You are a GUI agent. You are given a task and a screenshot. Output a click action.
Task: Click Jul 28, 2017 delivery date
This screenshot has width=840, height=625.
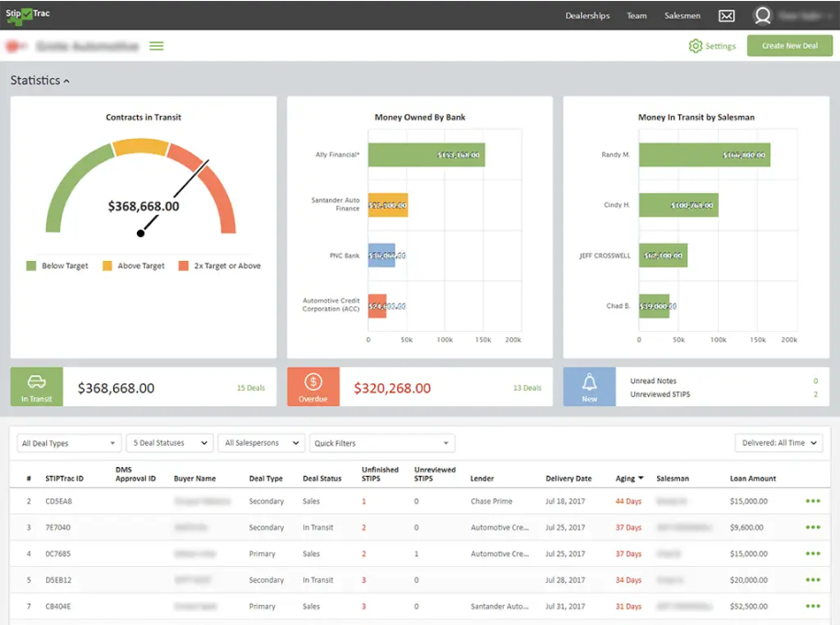point(565,580)
